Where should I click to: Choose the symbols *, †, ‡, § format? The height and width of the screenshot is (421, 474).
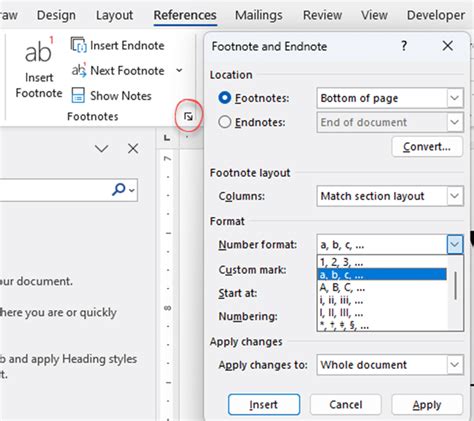click(x=382, y=325)
